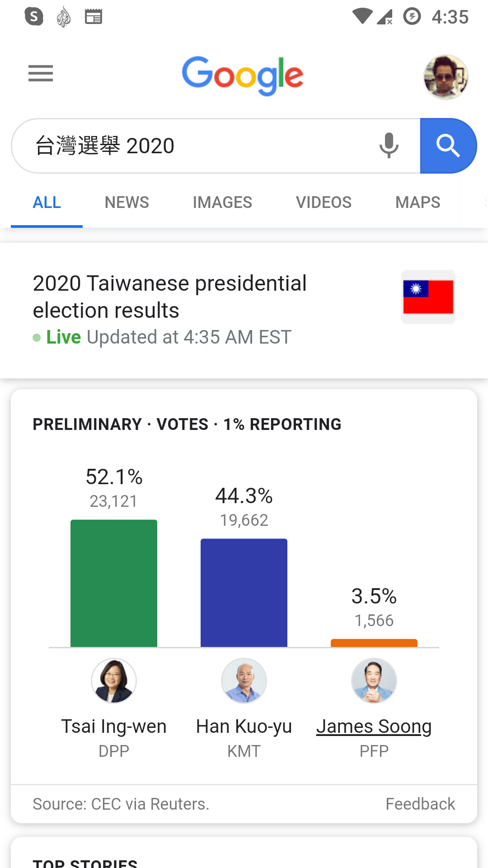Go to the Maps tab
Image resolution: width=488 pixels, height=868 pixels.
(x=418, y=203)
